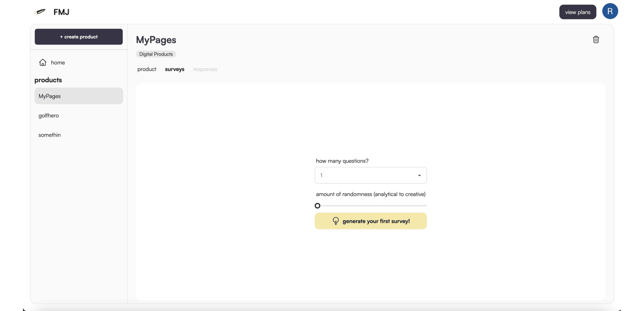Image resolution: width=644 pixels, height=311 pixels.
Task: Click the FMJ brand name text
Action: (61, 12)
